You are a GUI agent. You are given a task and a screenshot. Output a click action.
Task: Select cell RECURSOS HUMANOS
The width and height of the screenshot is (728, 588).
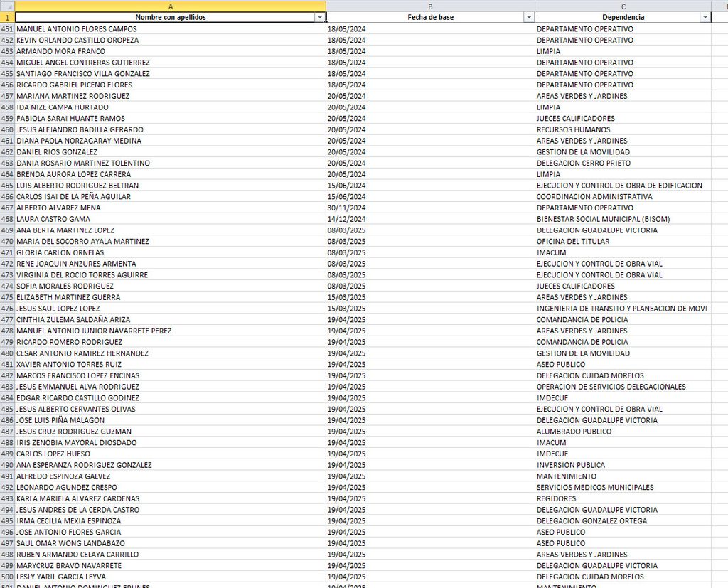coord(623,129)
